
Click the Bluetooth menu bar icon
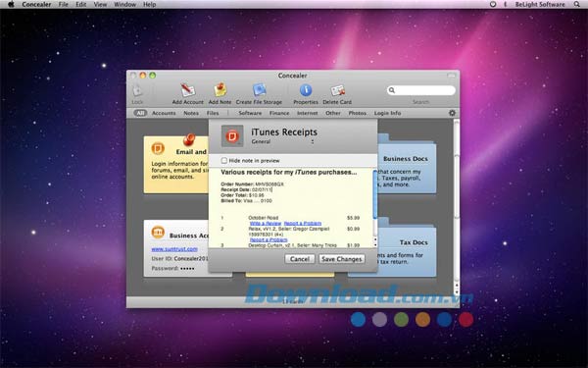click(505, 5)
